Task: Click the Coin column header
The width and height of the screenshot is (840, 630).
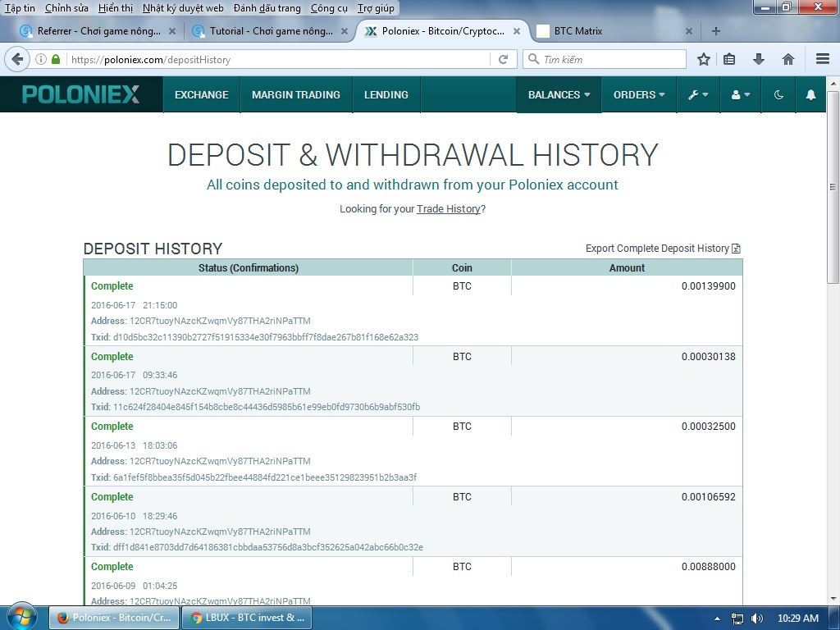Action: [x=462, y=268]
